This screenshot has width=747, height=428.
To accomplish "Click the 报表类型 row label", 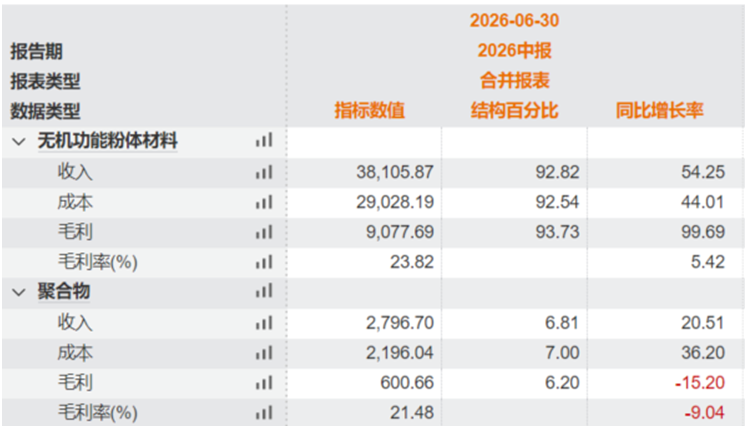I will click(45, 82).
